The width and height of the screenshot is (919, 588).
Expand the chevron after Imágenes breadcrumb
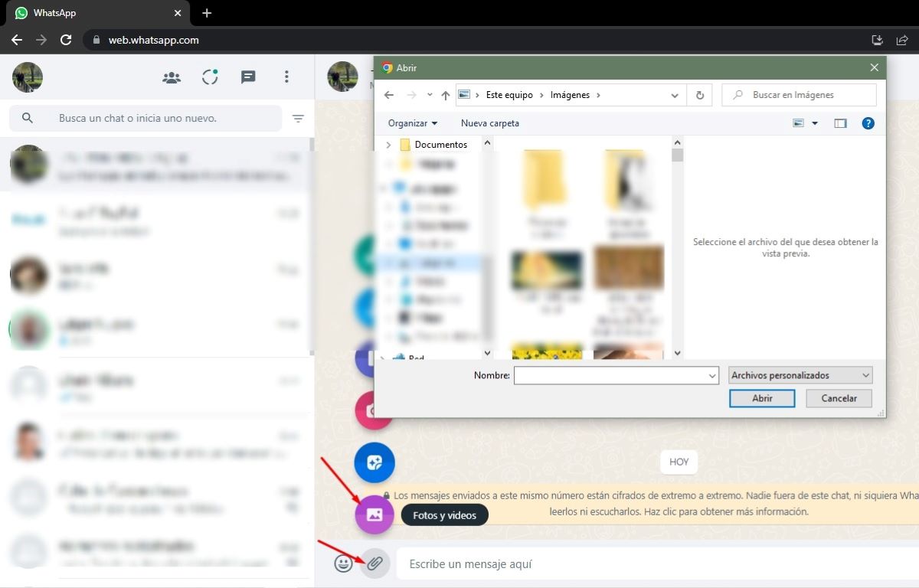point(598,95)
